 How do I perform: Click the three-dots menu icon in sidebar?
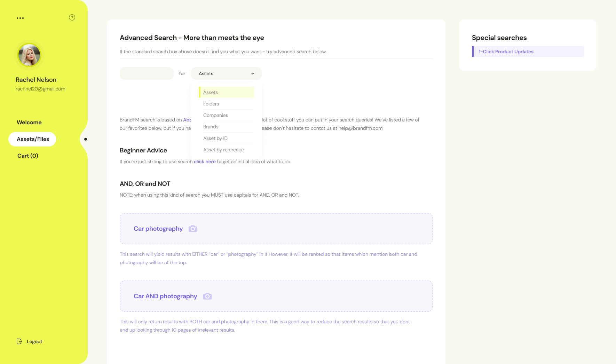point(20,18)
